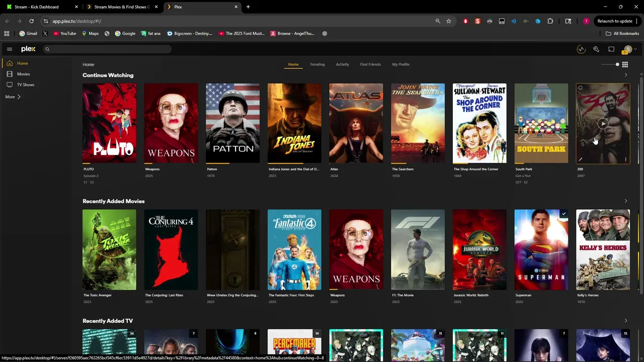644x362 pixels.
Task: Open the Extensions puzzle icon
Action: pos(550,21)
